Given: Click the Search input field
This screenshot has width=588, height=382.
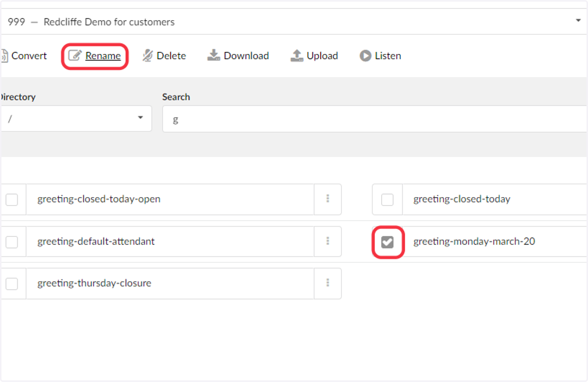Looking at the screenshot, I should [375, 119].
